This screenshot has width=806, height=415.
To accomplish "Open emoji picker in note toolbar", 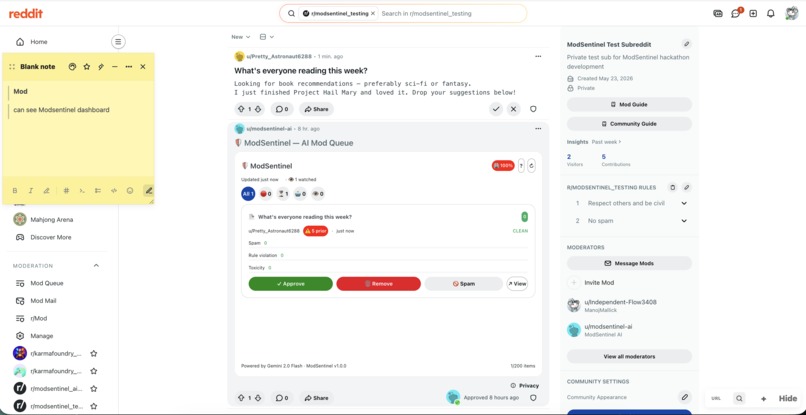I will 130,191.
